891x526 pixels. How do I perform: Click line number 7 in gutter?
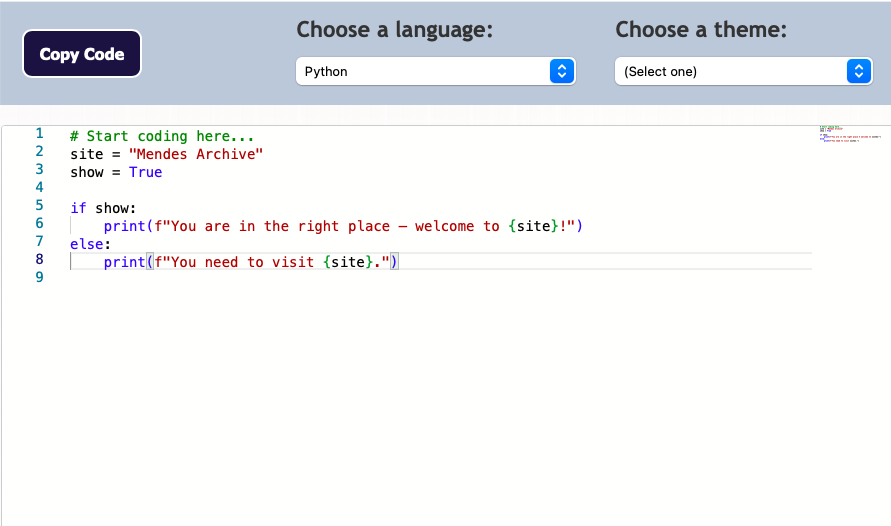point(39,241)
